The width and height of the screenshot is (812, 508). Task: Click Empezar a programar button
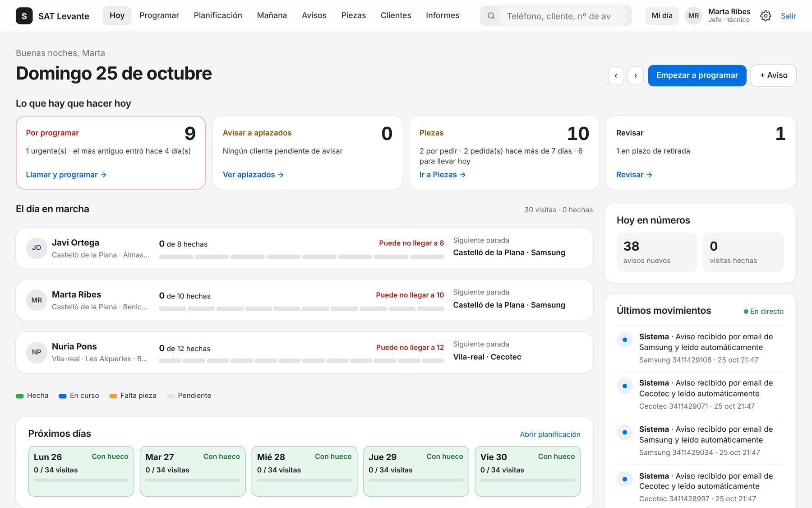point(697,75)
